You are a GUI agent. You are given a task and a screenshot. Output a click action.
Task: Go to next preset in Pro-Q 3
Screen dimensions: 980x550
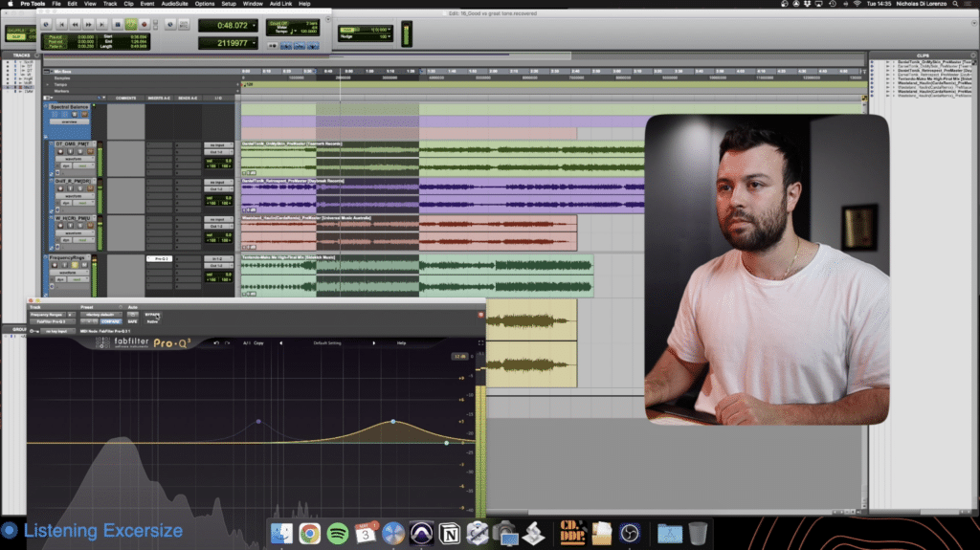(x=374, y=343)
